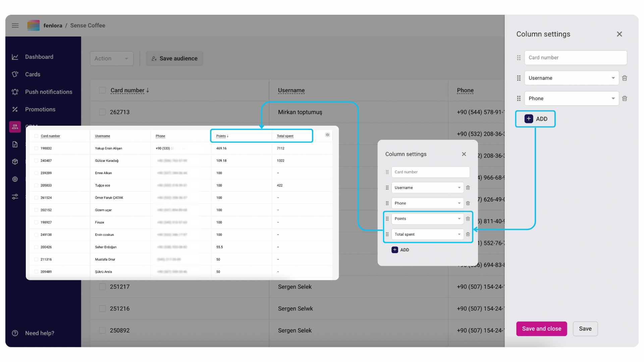Click the trash icon next to Points
Screen dimensions: 644x362
click(x=468, y=219)
